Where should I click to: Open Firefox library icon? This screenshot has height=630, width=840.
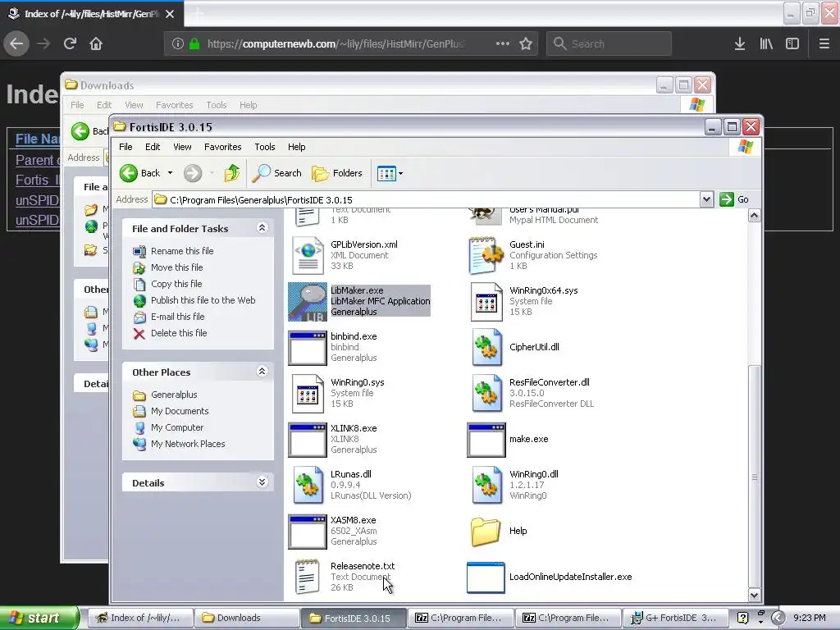pyautogui.click(x=766, y=43)
